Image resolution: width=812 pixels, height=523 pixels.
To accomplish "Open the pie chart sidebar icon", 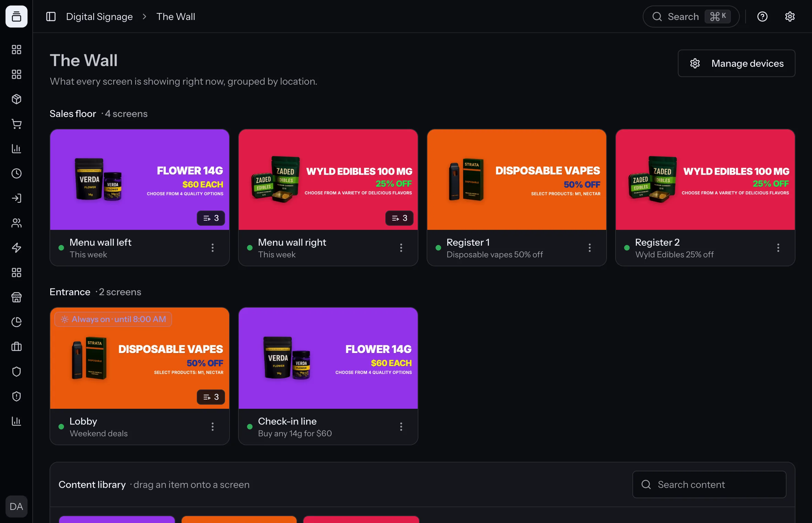I will [17, 322].
